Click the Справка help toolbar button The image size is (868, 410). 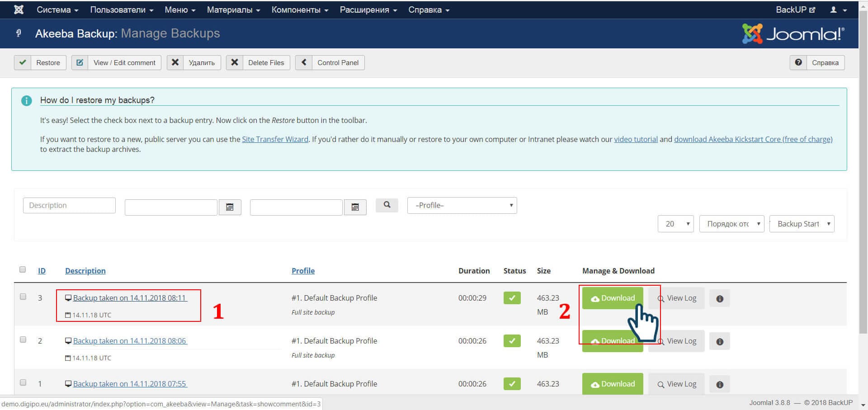coord(817,62)
